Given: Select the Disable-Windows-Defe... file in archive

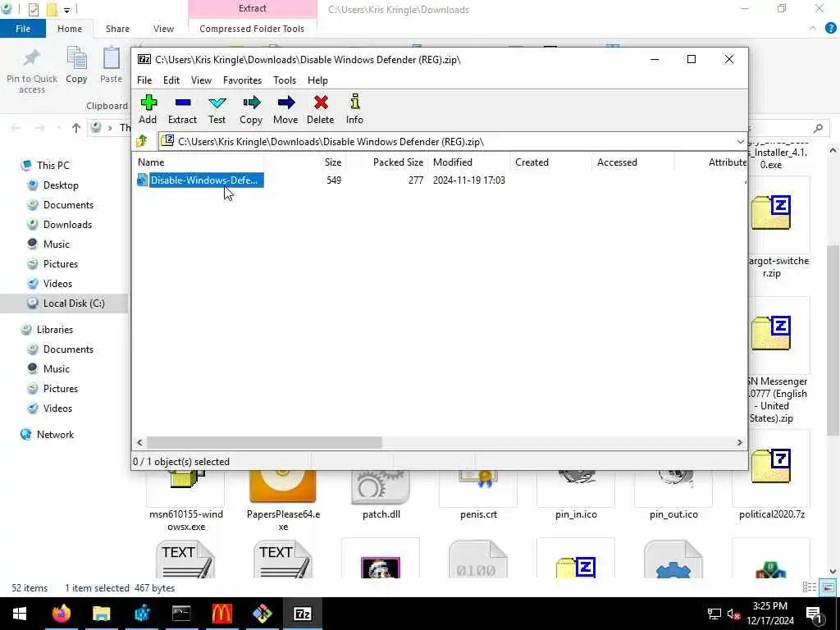Looking at the screenshot, I should [x=200, y=180].
